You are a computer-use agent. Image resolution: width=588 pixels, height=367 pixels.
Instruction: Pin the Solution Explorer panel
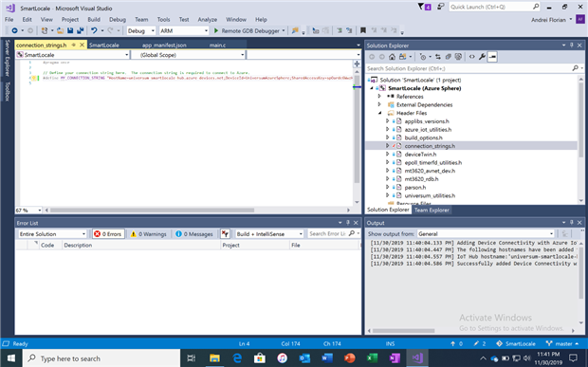tap(572, 45)
